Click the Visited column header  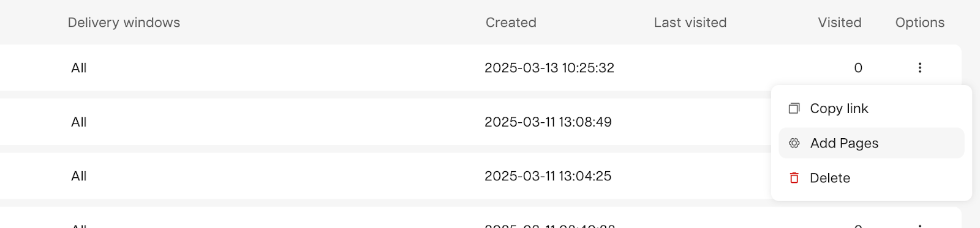click(x=840, y=23)
